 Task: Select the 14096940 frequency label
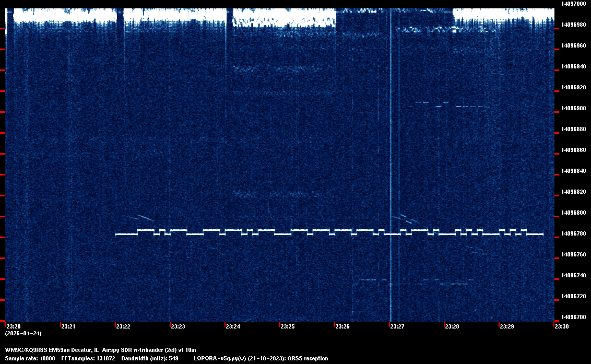click(574, 66)
